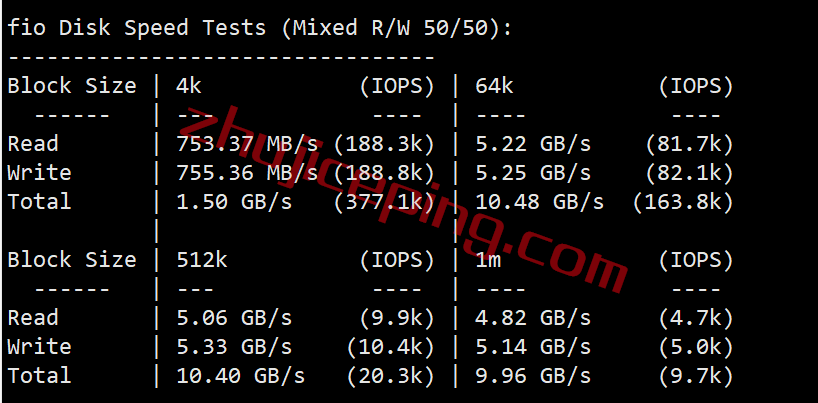Click the 1m block size label
The image size is (818, 403).
(488, 259)
